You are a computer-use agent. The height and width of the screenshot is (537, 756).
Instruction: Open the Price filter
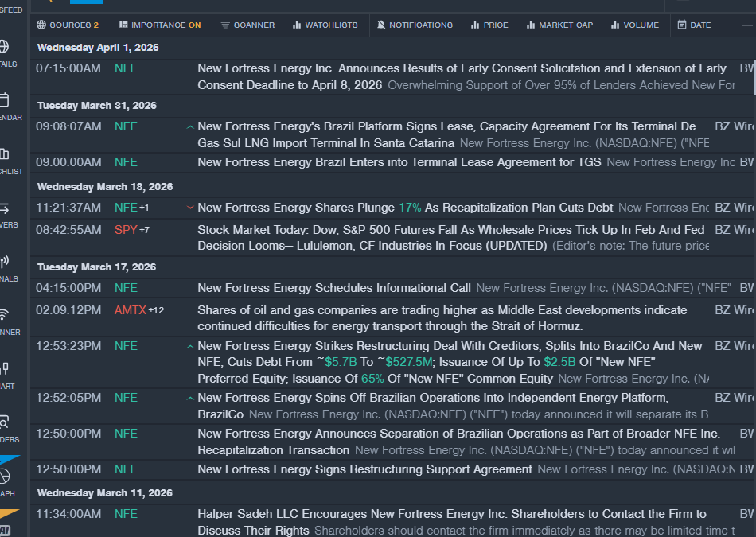(x=489, y=25)
